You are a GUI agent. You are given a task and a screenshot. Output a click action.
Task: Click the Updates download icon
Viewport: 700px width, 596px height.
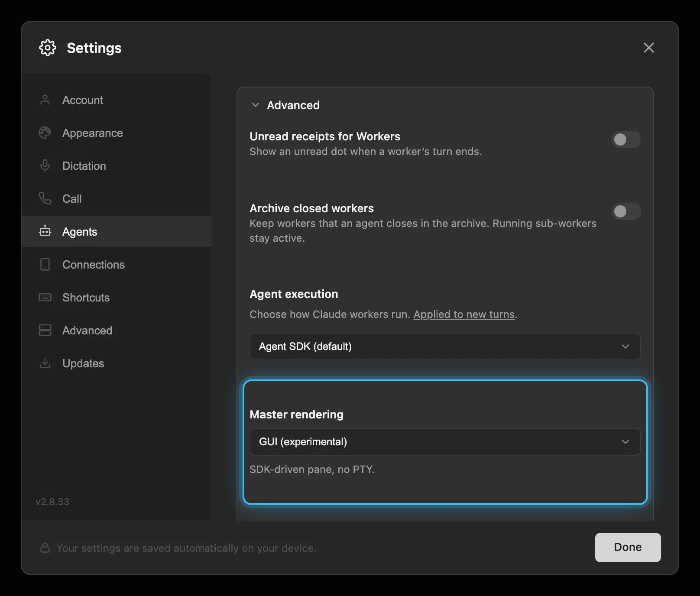[x=45, y=363]
